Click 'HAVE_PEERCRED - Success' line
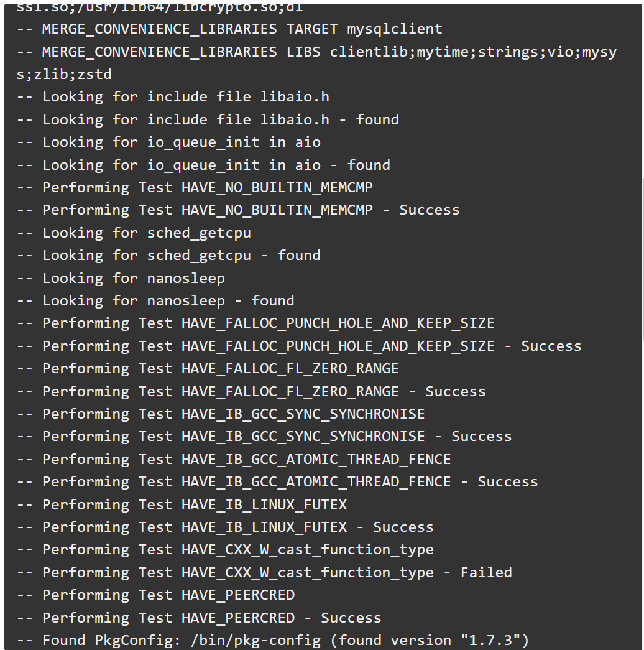This screenshot has height=650, width=644. (199, 618)
